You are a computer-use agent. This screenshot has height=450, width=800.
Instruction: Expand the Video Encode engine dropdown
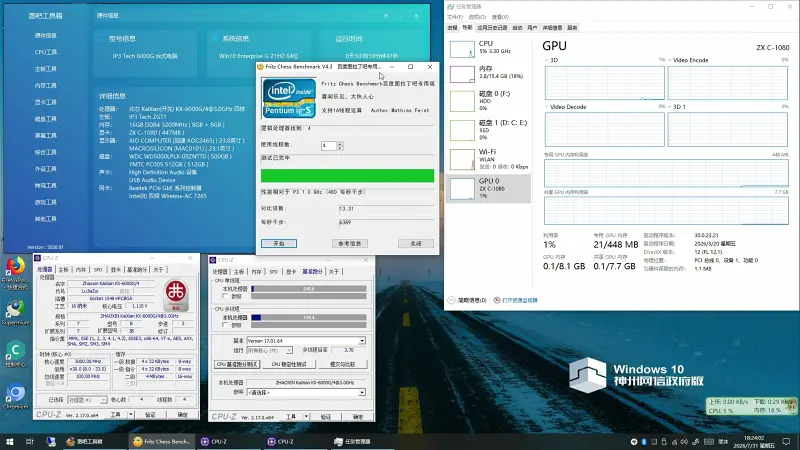tap(669, 60)
